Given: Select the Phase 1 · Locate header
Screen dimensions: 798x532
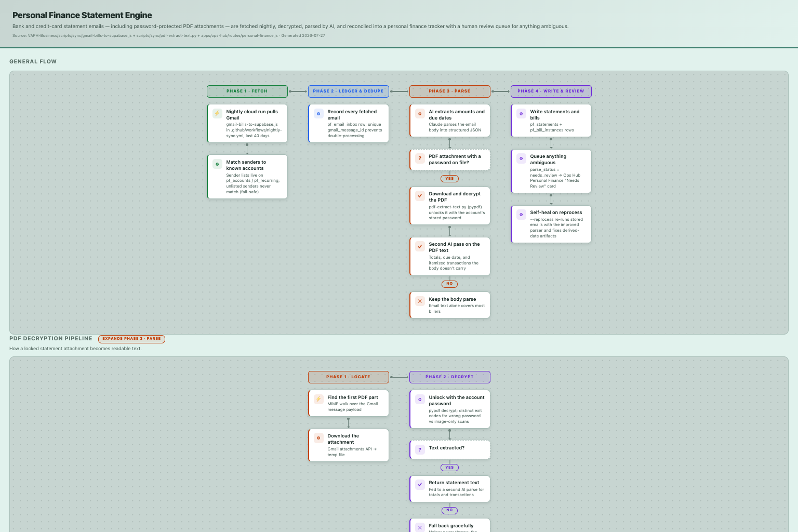Looking at the screenshot, I should tap(349, 377).
